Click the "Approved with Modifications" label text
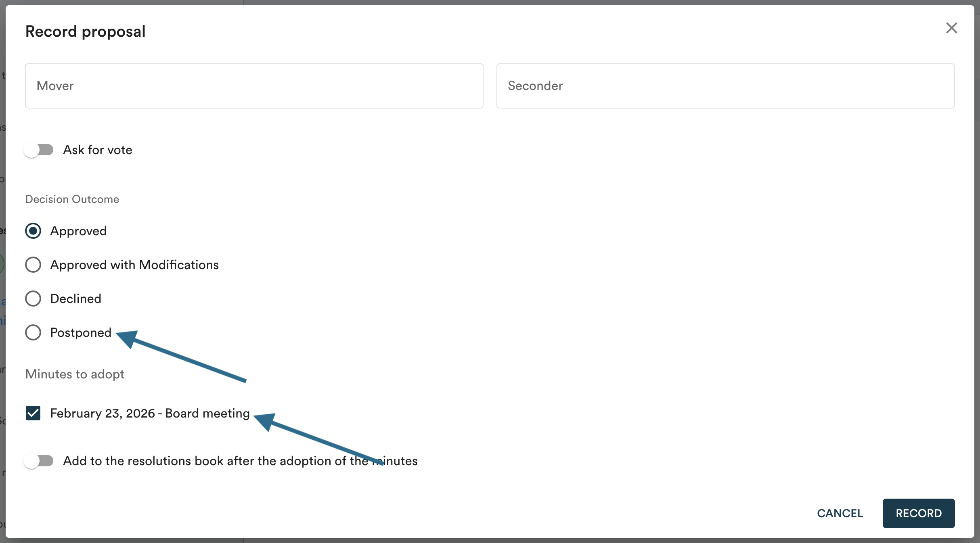Screen dimensions: 980x543 pyautogui.click(x=134, y=265)
